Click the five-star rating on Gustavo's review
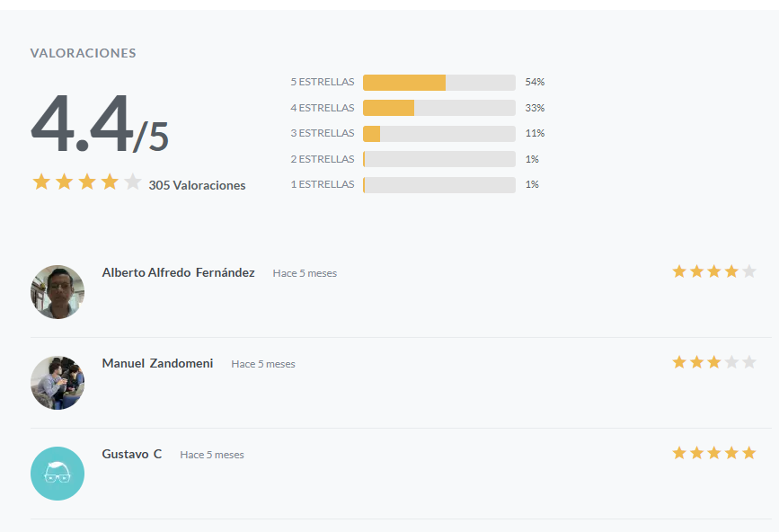779x532 pixels. pos(714,453)
